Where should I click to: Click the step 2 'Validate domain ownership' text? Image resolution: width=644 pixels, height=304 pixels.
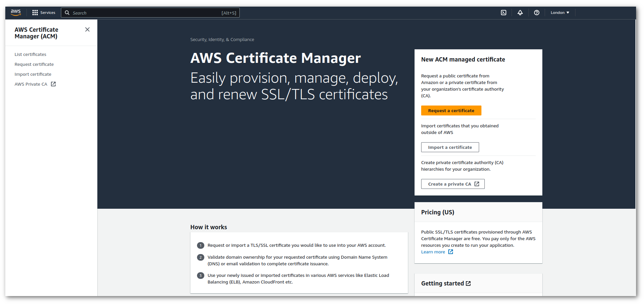297,260
